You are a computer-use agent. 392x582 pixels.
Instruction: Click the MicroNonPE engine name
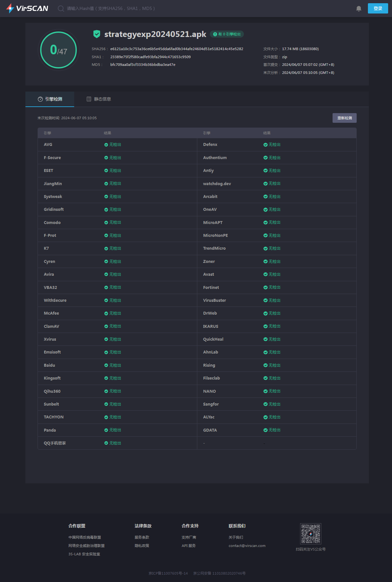click(216, 236)
